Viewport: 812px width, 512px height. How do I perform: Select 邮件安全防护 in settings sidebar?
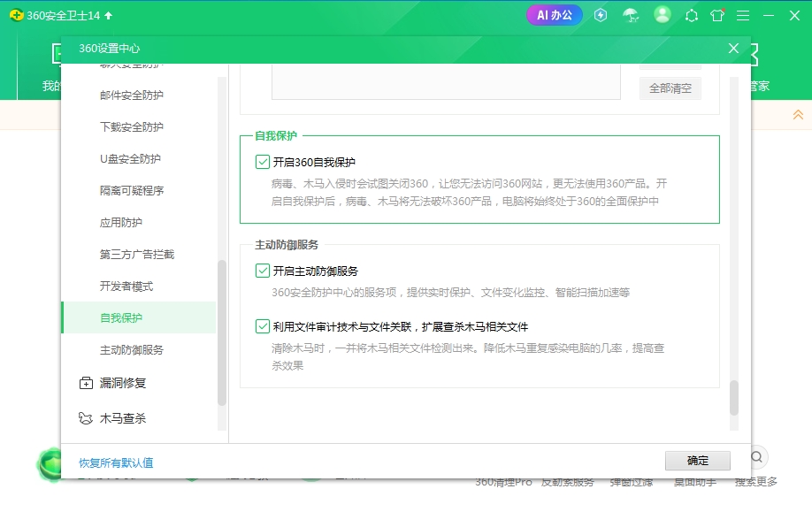[x=132, y=96]
